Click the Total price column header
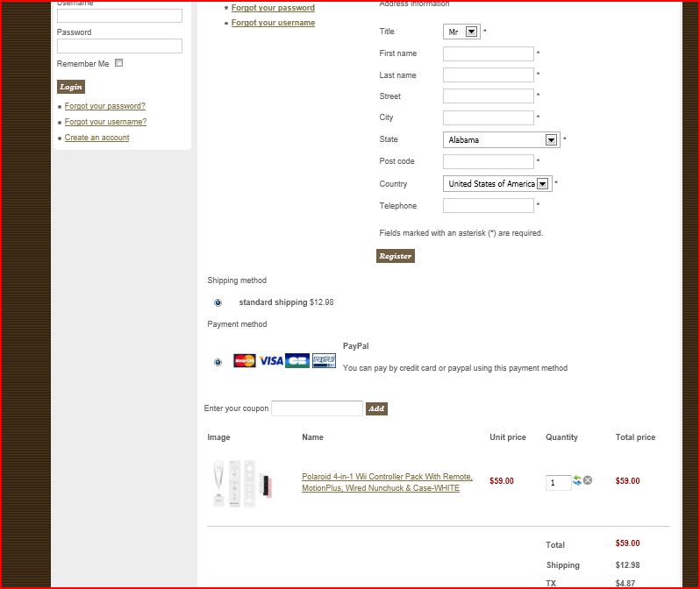The image size is (700, 589). pos(635,437)
